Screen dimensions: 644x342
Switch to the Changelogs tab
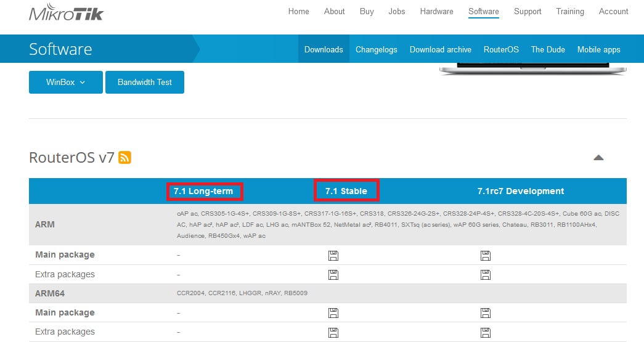[376, 49]
